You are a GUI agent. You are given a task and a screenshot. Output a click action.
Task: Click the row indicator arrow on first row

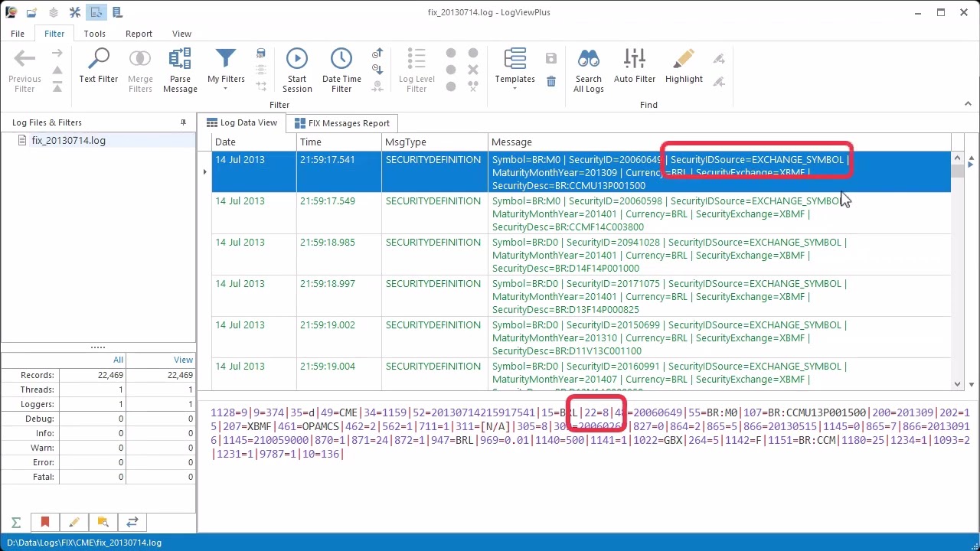coord(204,172)
